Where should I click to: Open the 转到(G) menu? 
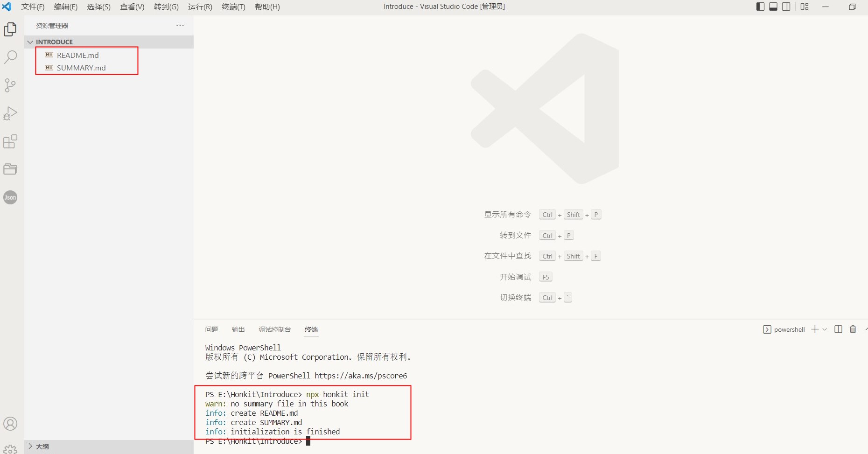pyautogui.click(x=166, y=7)
